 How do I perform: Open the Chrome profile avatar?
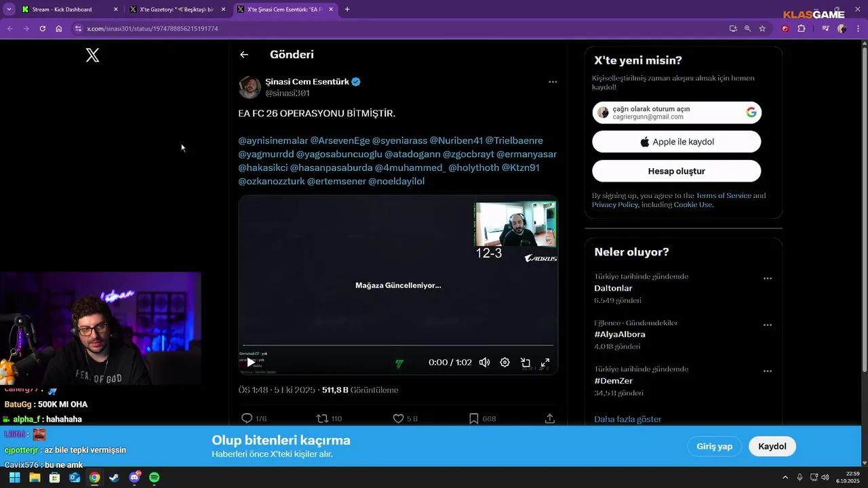[x=842, y=28]
